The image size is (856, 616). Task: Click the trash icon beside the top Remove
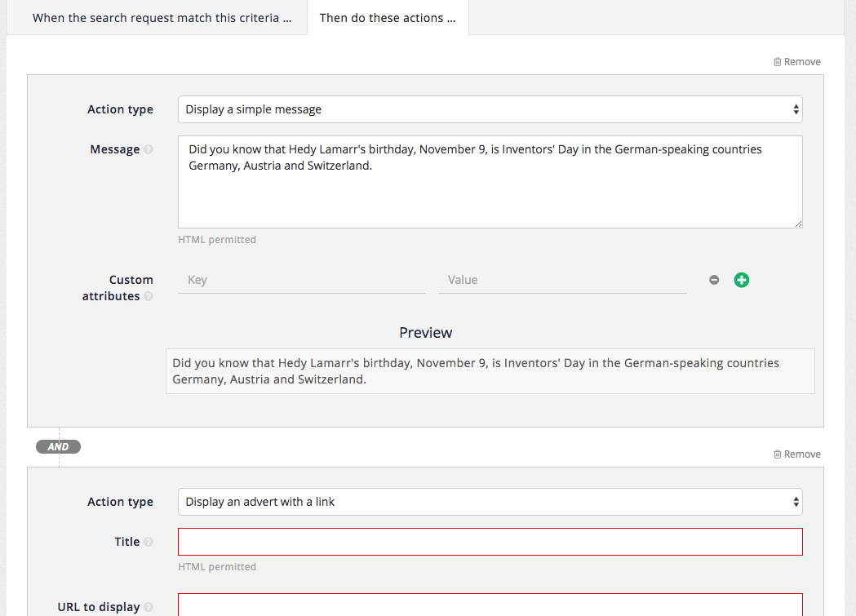tap(778, 61)
